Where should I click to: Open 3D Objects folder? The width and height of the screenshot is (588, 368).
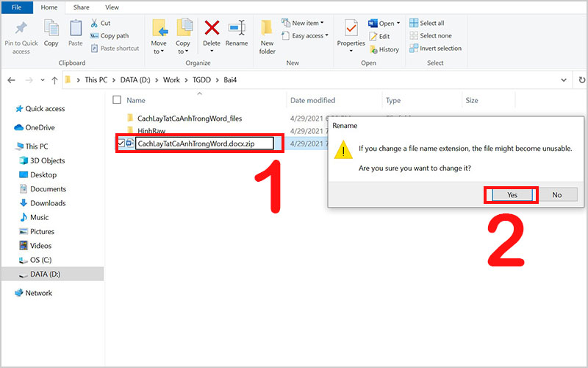[43, 160]
